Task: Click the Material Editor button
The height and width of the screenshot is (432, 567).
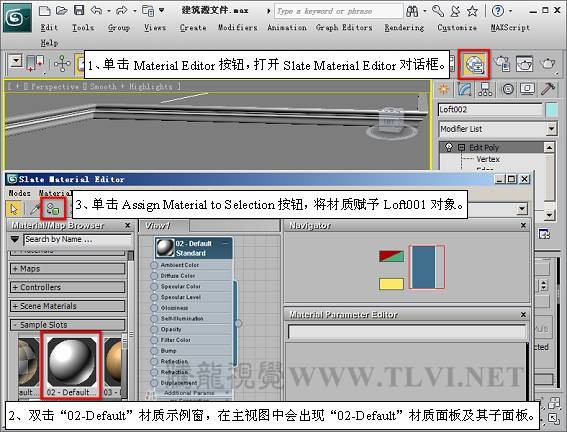Action: point(474,65)
